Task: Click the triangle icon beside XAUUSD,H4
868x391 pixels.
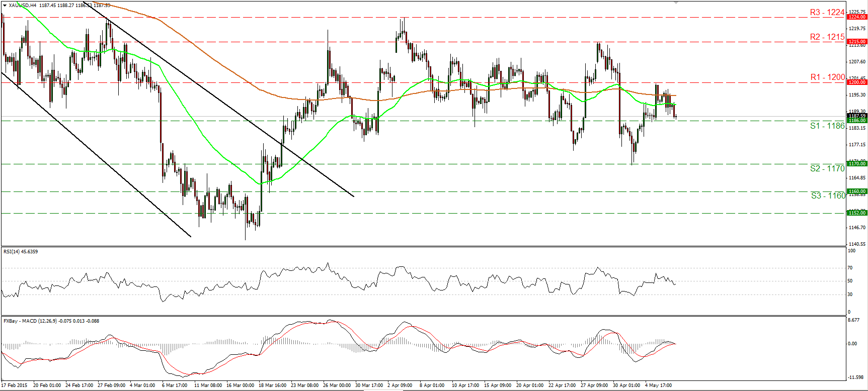Action: coord(5,5)
